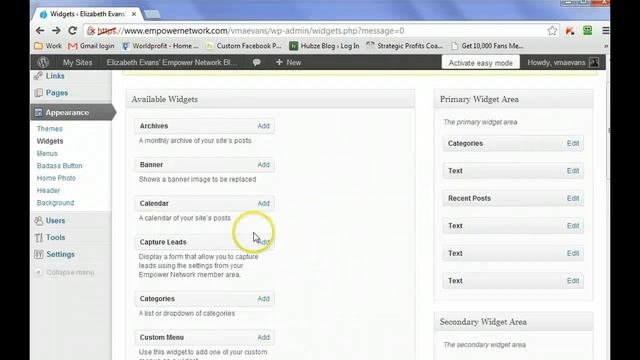Open the + New admin menu
Screen dimensions: 640x360
pyautogui.click(x=288, y=62)
